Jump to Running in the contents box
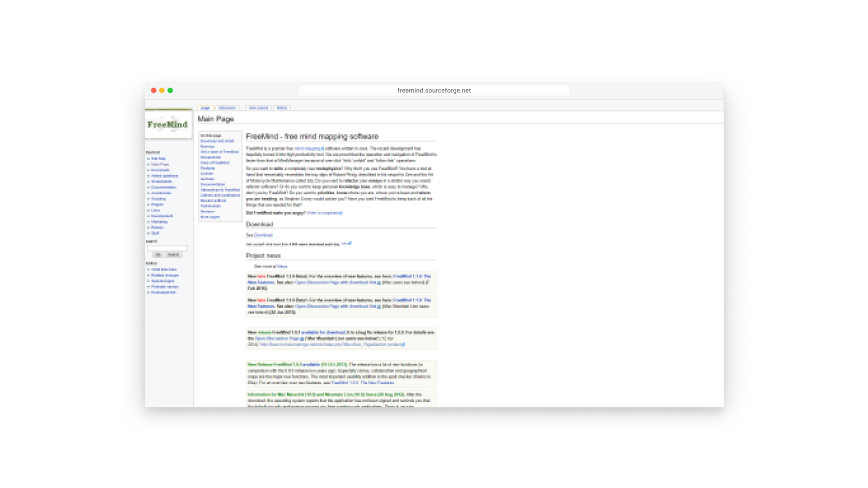 coord(207,147)
